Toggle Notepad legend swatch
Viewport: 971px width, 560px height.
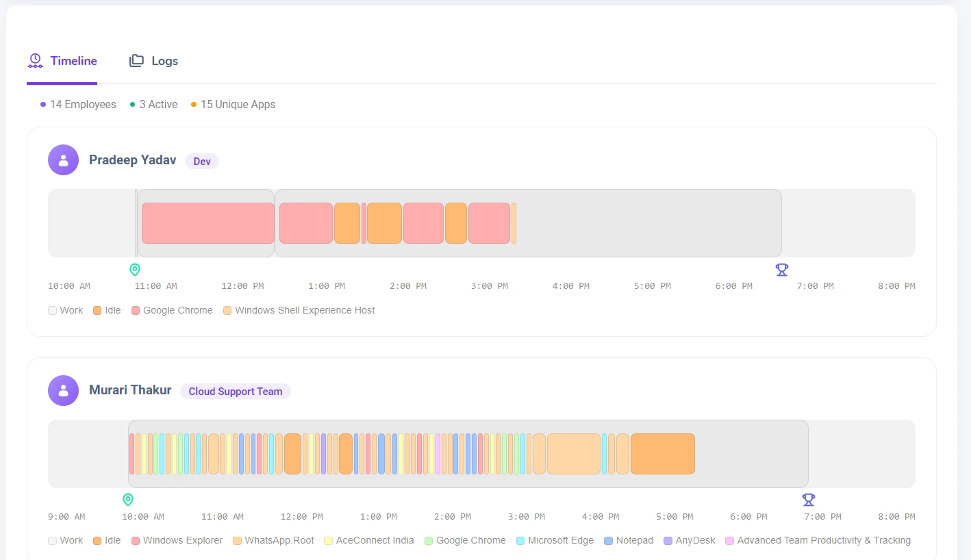point(608,541)
